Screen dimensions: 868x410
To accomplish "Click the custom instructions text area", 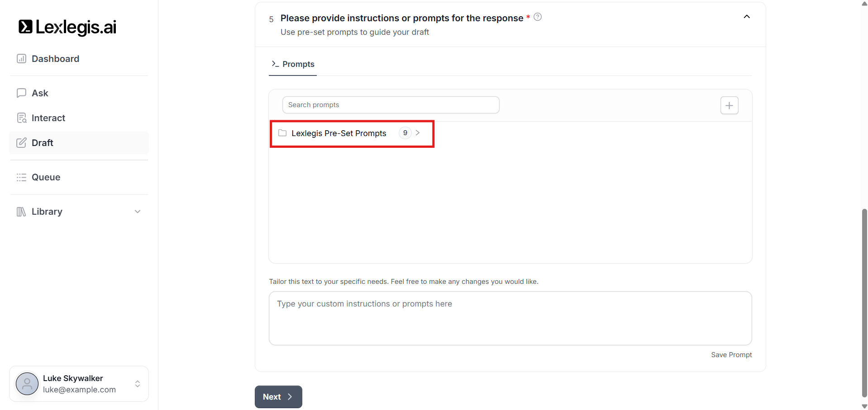I will pyautogui.click(x=510, y=318).
